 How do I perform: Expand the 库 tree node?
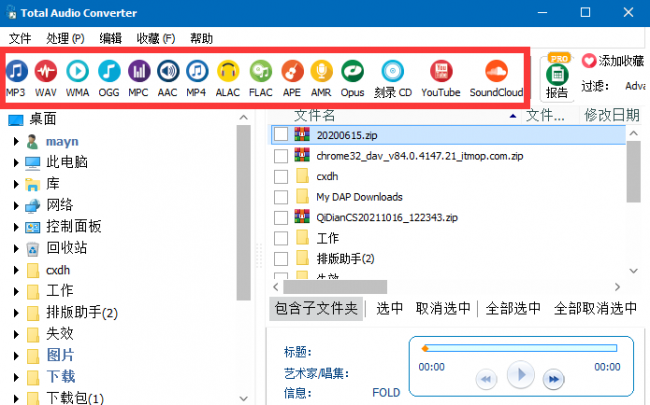(16, 184)
